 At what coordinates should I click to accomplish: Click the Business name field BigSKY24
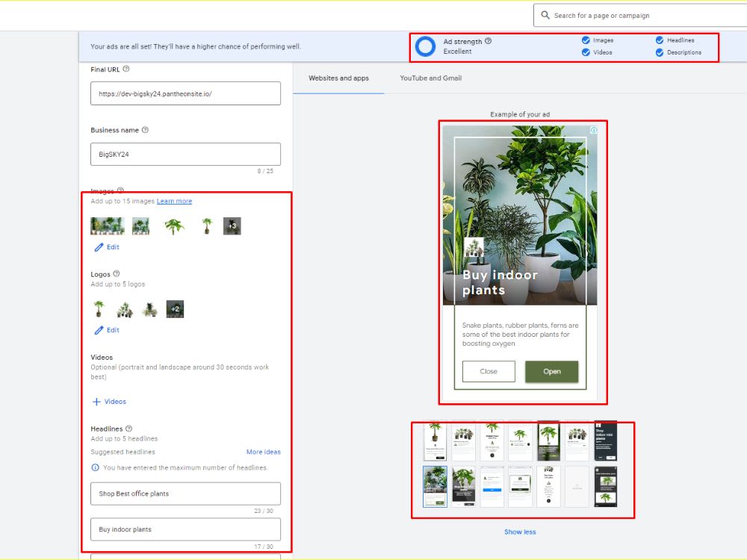(185, 155)
